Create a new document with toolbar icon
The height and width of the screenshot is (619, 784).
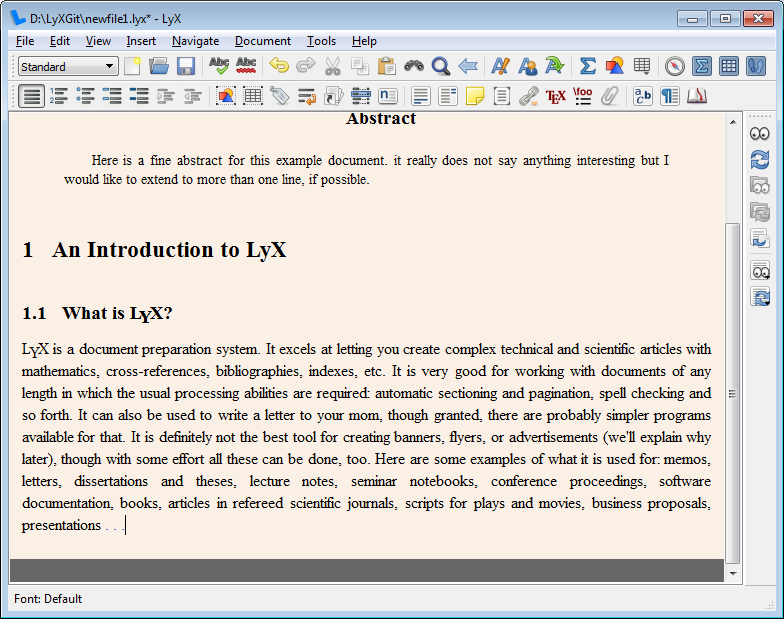(x=132, y=66)
